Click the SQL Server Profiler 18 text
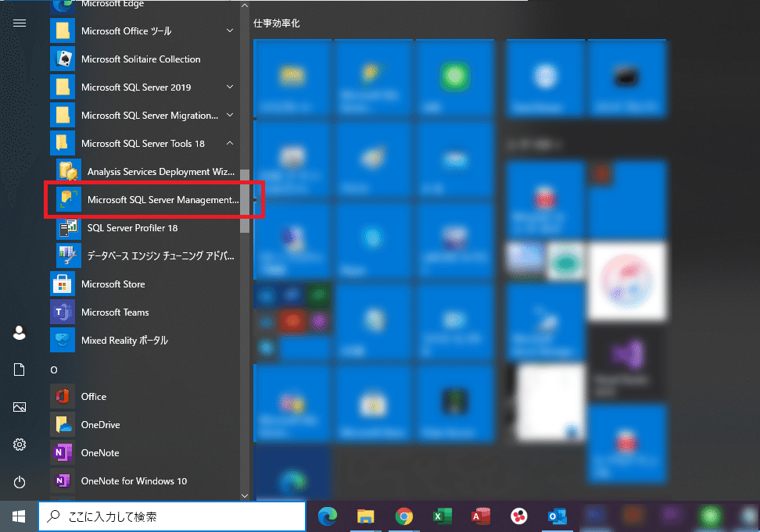This screenshot has width=760, height=532. point(132,228)
